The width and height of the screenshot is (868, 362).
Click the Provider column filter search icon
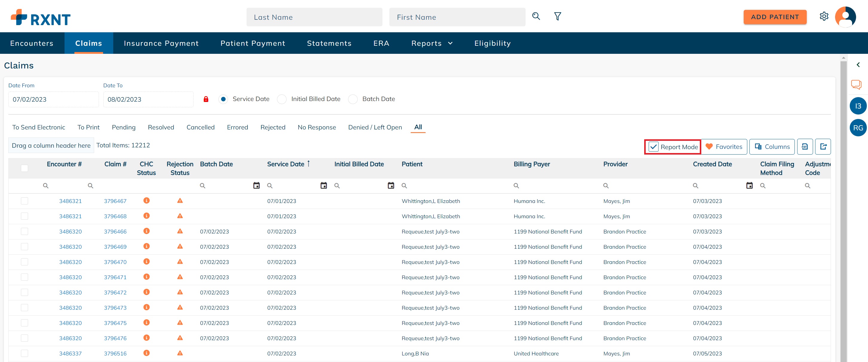(x=606, y=186)
